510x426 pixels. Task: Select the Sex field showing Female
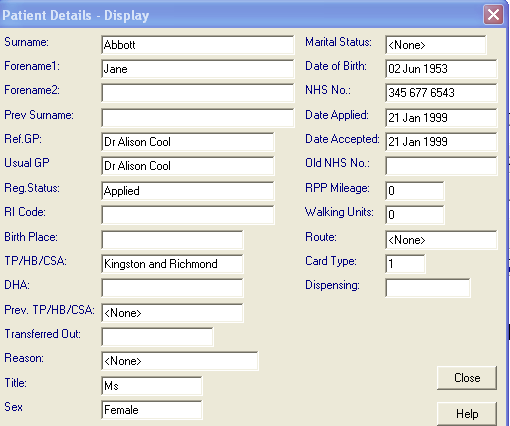pos(152,410)
